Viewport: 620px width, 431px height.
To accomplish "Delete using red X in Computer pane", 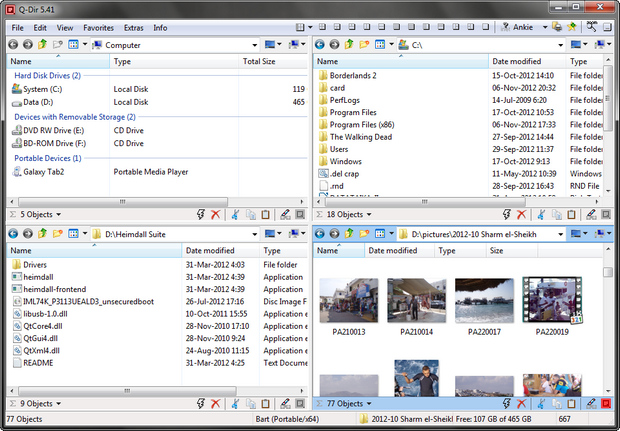I will point(215,214).
